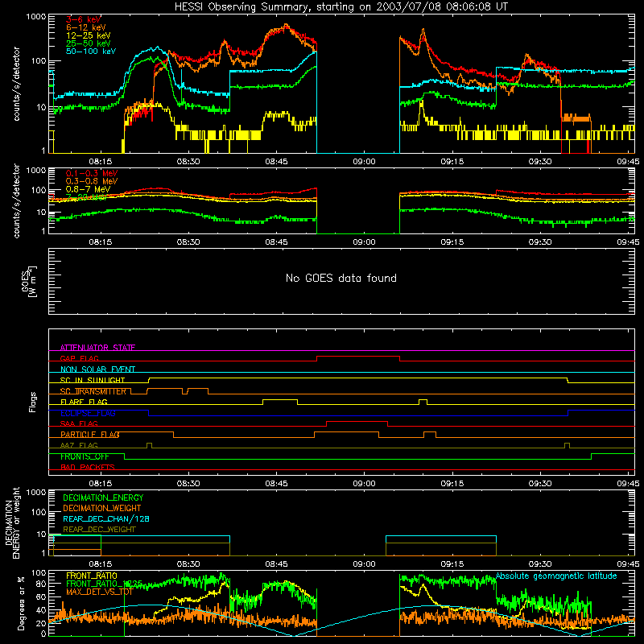Pick the 'ECLIPSE_FLAG' label

point(88,413)
